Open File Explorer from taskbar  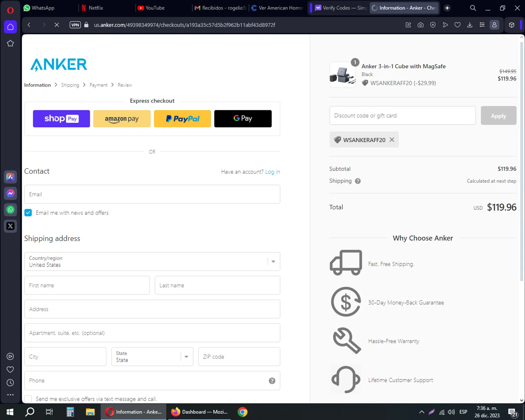click(x=90, y=412)
